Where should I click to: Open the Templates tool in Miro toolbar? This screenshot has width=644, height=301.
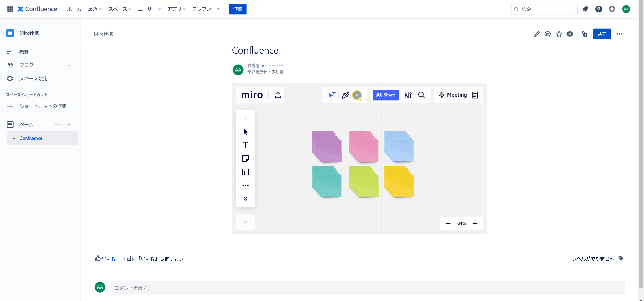pyautogui.click(x=245, y=172)
